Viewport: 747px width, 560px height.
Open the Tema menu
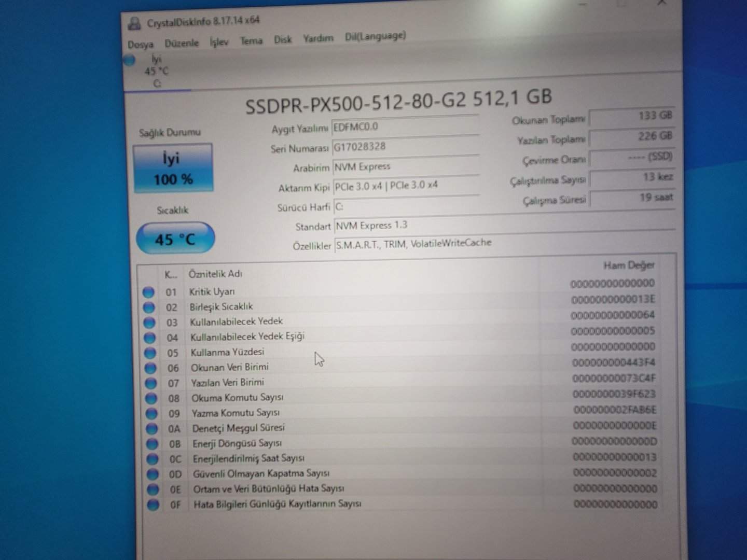tap(251, 40)
